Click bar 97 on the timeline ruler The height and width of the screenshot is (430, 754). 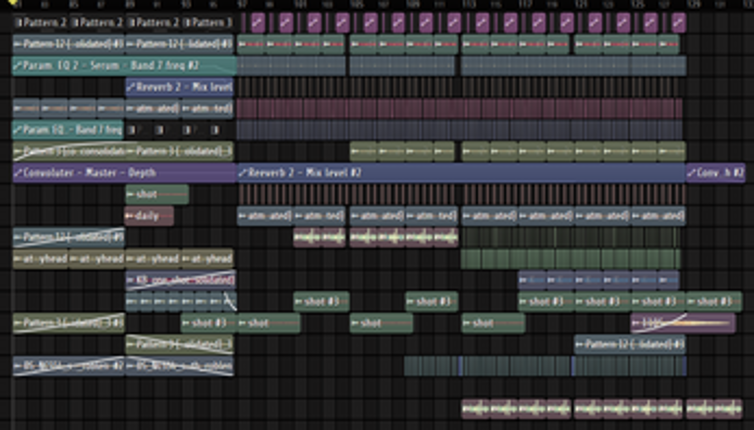(241, 5)
